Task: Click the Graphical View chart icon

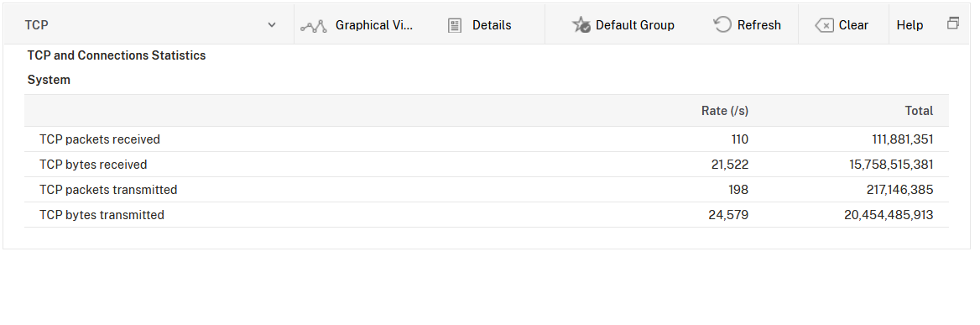Action: [313, 26]
